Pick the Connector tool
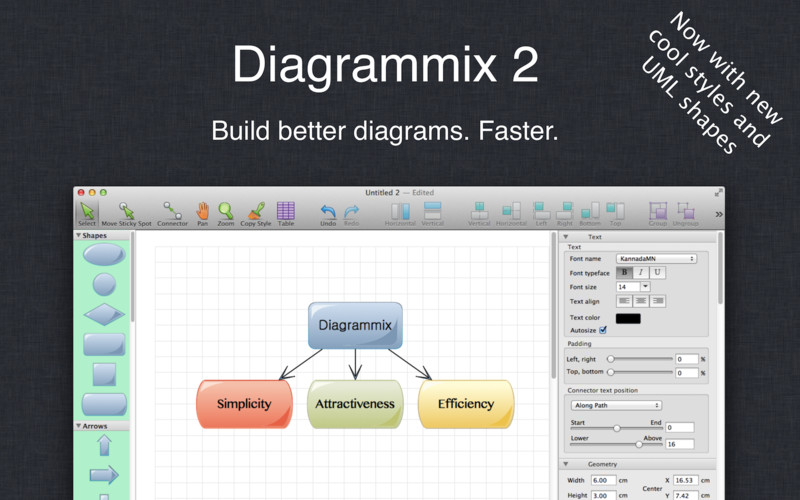 pos(172,214)
